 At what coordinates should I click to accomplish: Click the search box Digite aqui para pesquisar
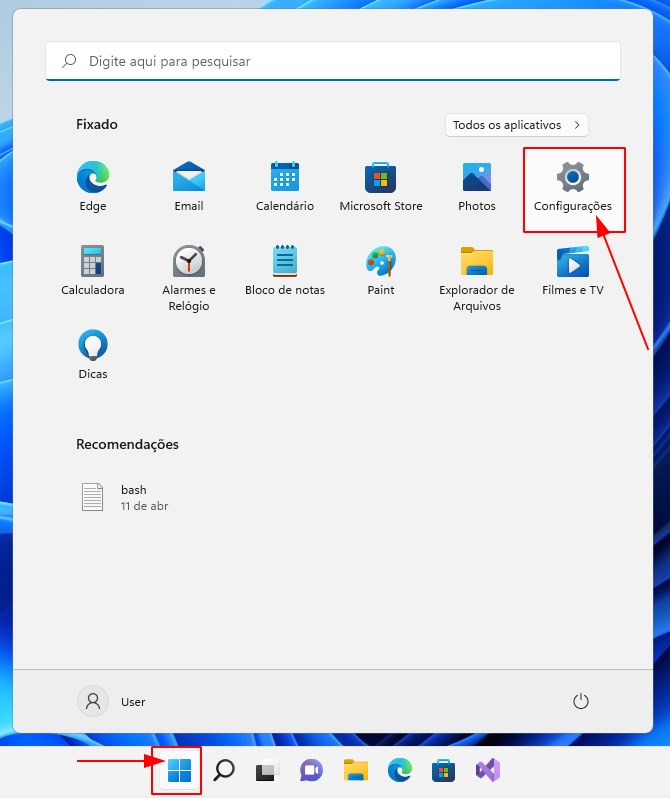(x=333, y=61)
